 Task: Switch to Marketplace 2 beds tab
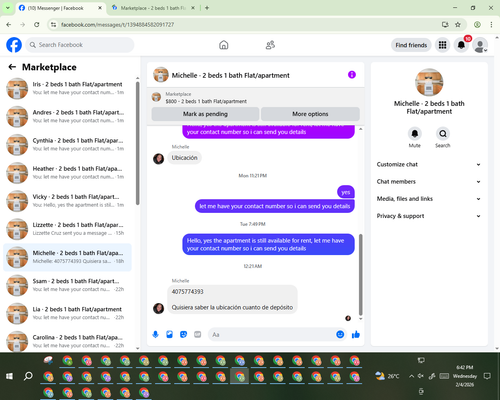point(154,8)
